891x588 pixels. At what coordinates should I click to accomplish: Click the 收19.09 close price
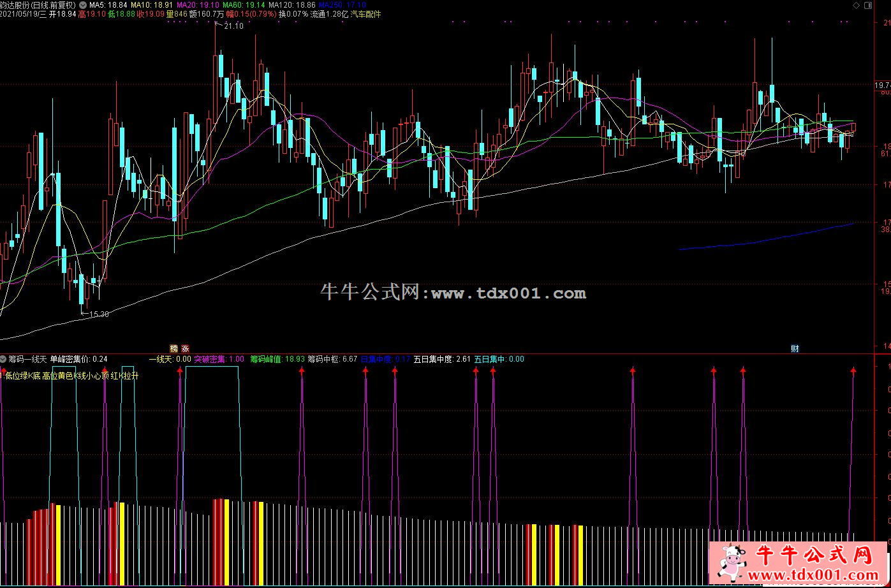151,14
